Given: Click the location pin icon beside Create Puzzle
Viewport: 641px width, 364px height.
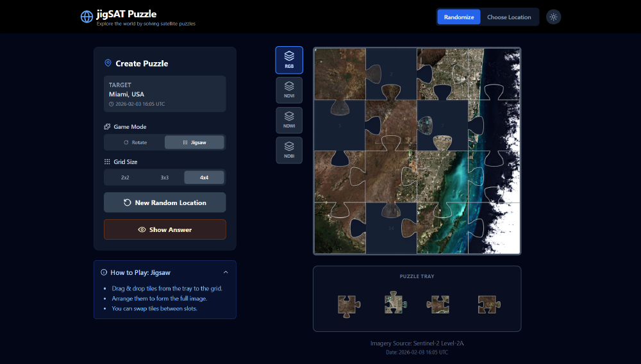Looking at the screenshot, I should coord(108,63).
